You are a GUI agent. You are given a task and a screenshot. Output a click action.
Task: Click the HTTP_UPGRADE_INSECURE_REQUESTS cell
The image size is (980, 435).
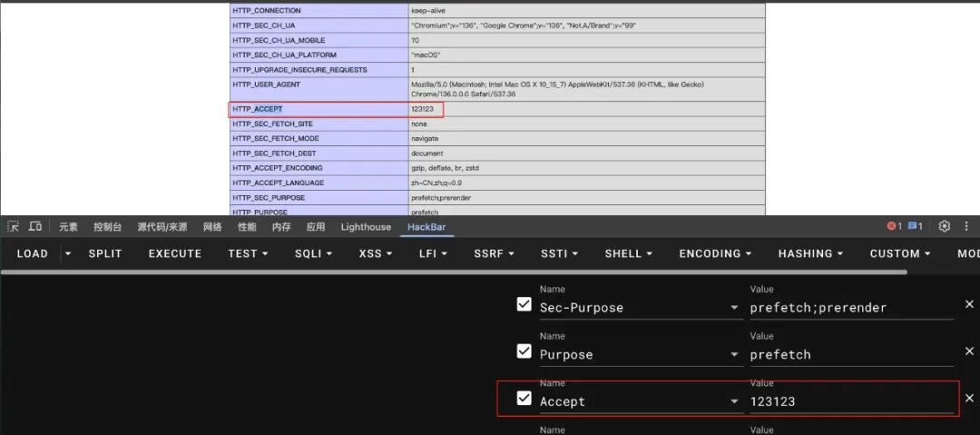pyautogui.click(x=318, y=70)
